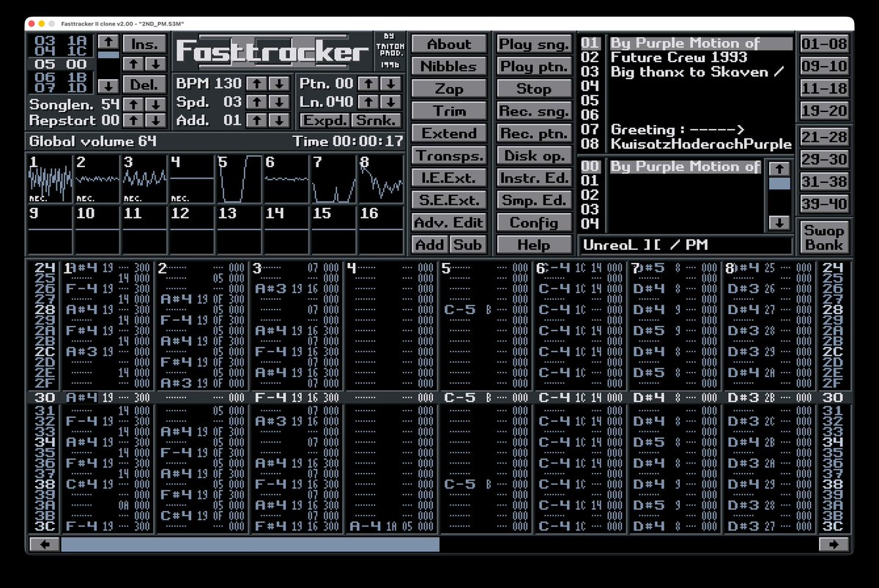This screenshot has height=588, width=879.
Task: Mute channel 5 via its scope
Action: (x=238, y=178)
